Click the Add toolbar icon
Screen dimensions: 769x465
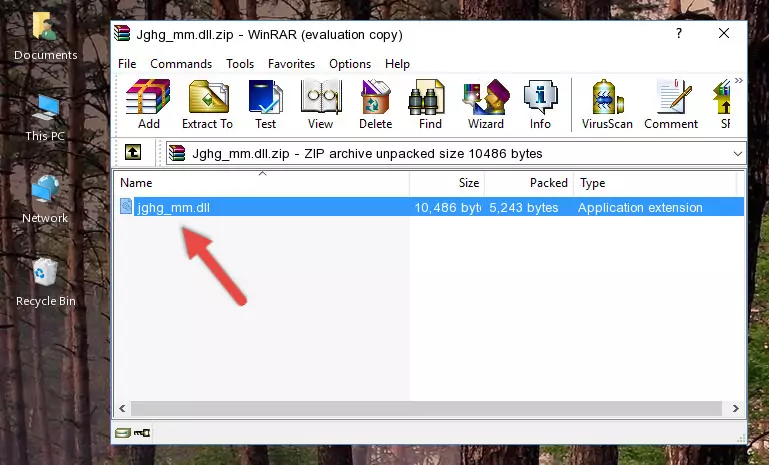148,103
